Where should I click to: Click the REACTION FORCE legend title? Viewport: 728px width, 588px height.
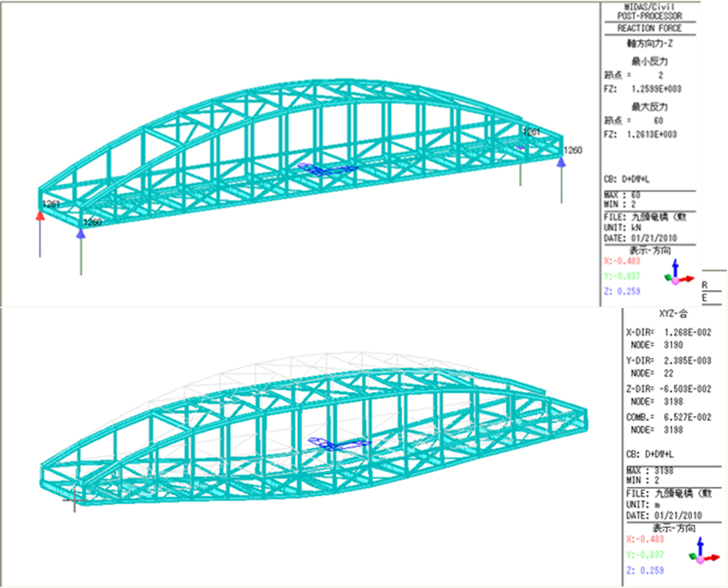(x=649, y=28)
